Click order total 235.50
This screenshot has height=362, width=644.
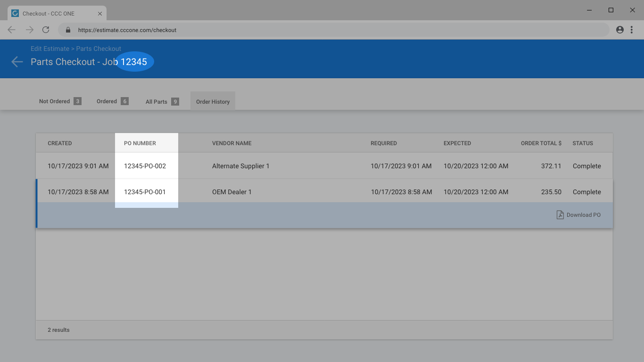[551, 192]
